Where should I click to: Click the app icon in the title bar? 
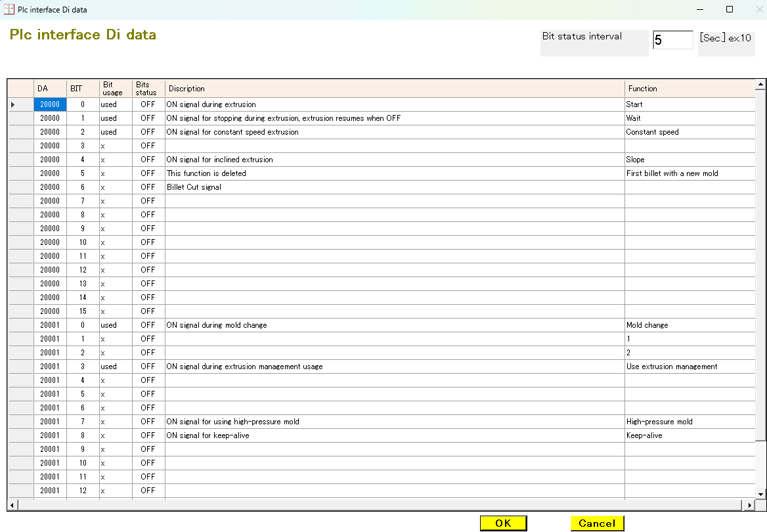coord(9,9)
